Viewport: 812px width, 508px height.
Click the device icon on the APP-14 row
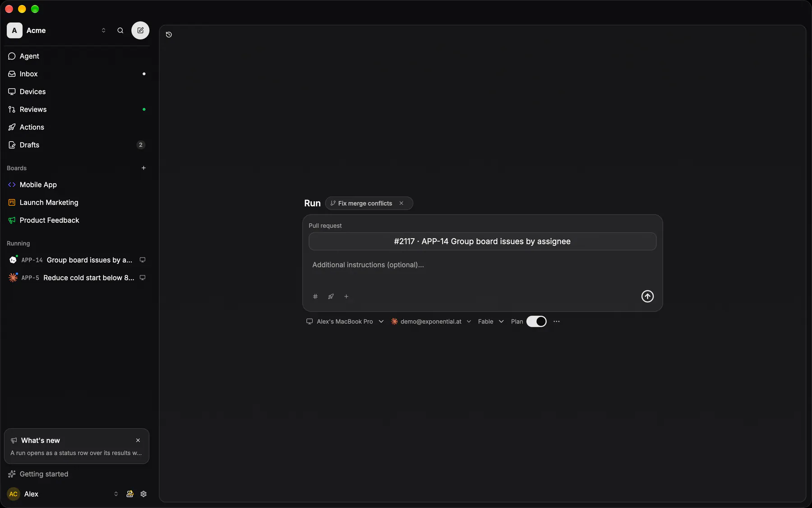click(x=143, y=260)
